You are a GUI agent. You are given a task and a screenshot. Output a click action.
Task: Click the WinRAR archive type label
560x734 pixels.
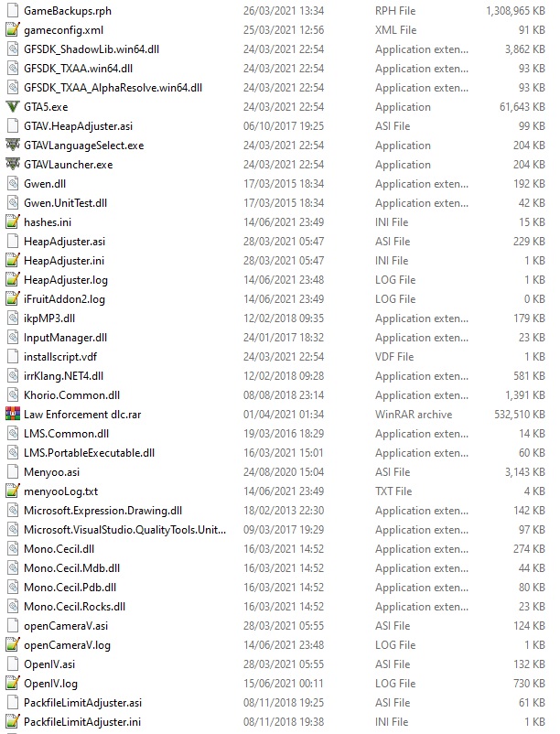414,415
